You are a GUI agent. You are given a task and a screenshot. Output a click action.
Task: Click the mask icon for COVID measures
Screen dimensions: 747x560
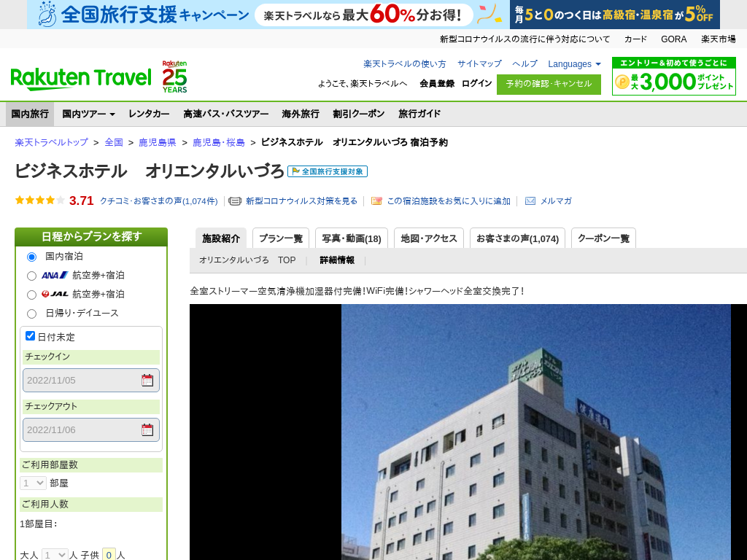(x=235, y=201)
